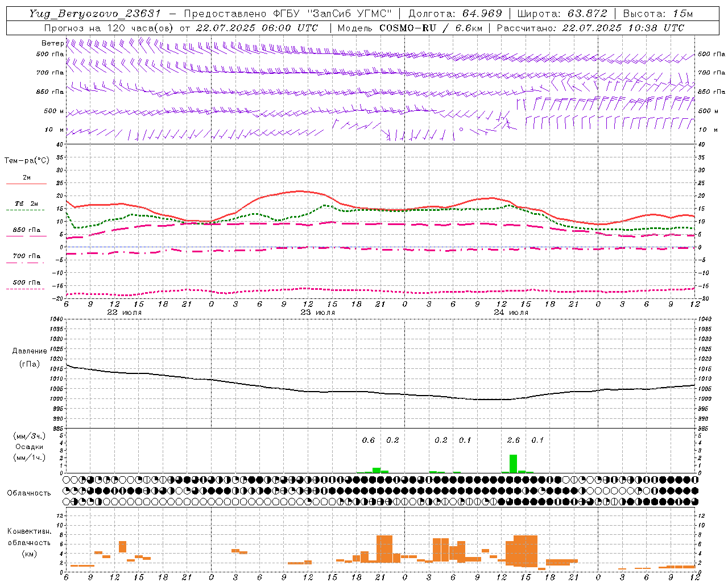Select the Давление pressure panel label

30,351
